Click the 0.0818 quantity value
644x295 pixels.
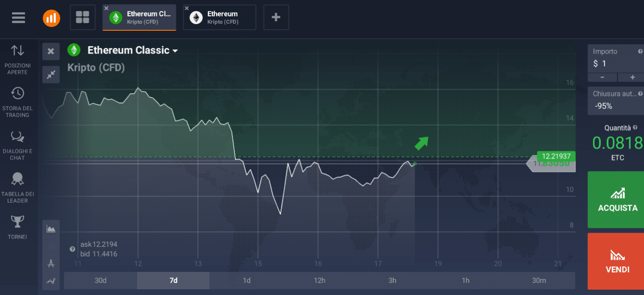(x=618, y=143)
